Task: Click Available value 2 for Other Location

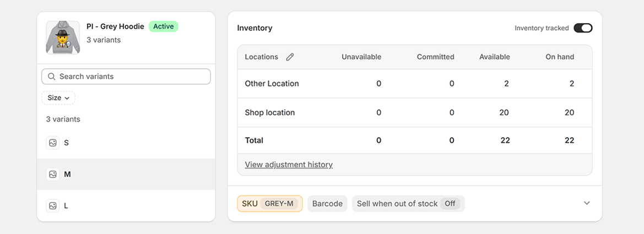Action: pos(506,84)
